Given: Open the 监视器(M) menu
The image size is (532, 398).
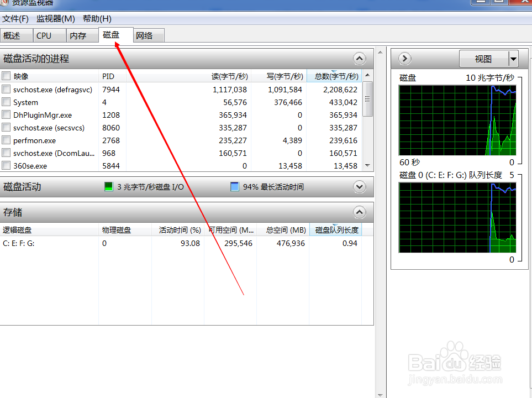Looking at the screenshot, I should [56, 19].
